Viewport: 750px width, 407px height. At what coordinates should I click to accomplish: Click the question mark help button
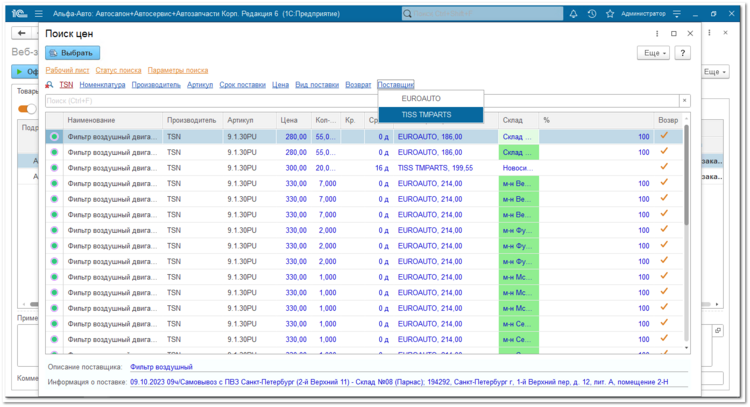683,53
